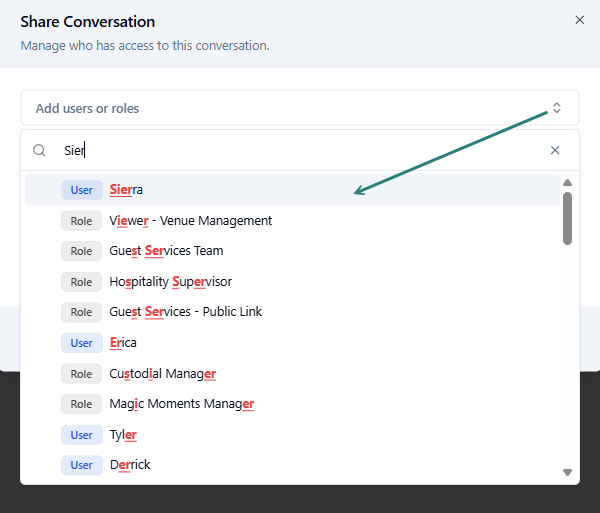Click the User badge beside Sierra

click(82, 190)
